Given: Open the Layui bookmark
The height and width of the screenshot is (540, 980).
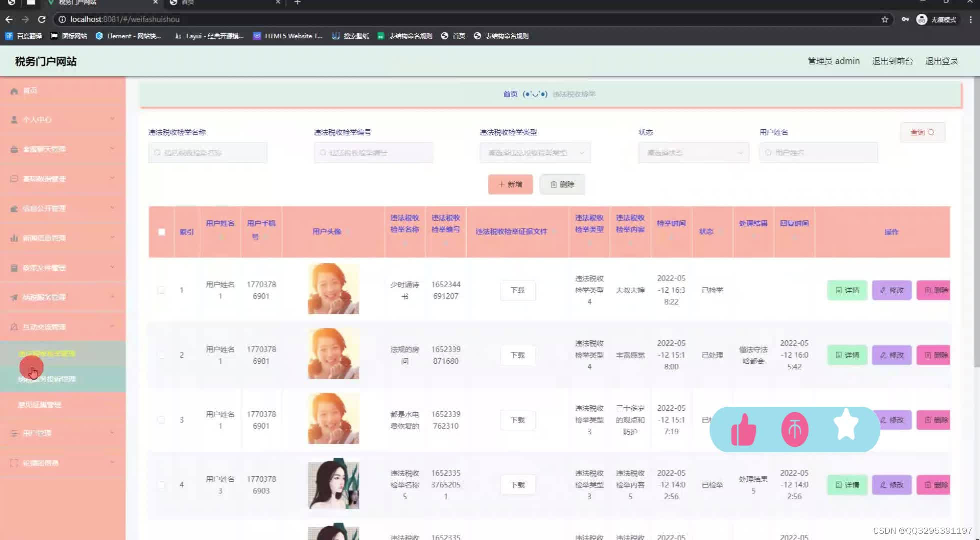Looking at the screenshot, I should 209,36.
